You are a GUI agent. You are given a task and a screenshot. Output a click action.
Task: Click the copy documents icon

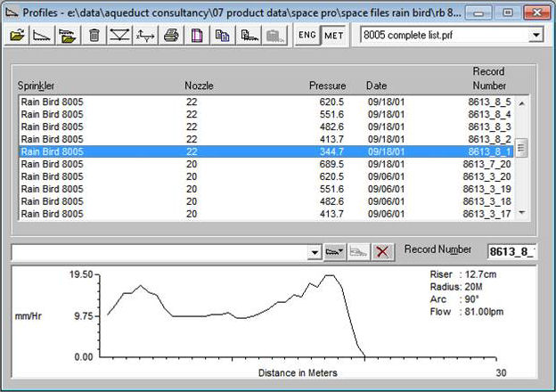[x=223, y=35]
